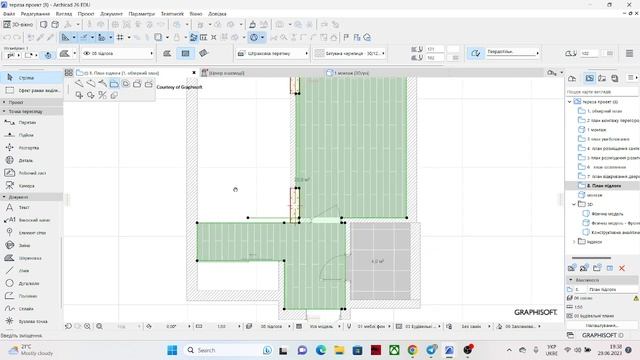
Task: Toggle the middle fill category button
Action: click(x=185, y=53)
